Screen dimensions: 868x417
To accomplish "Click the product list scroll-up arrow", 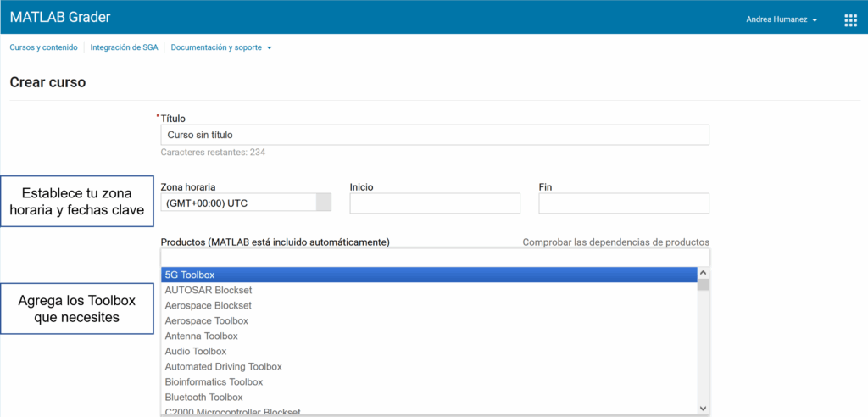I will click(x=703, y=273).
